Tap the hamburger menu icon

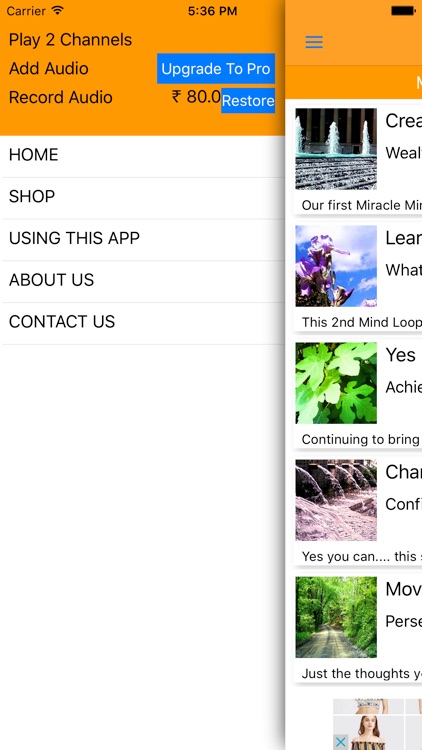click(314, 42)
